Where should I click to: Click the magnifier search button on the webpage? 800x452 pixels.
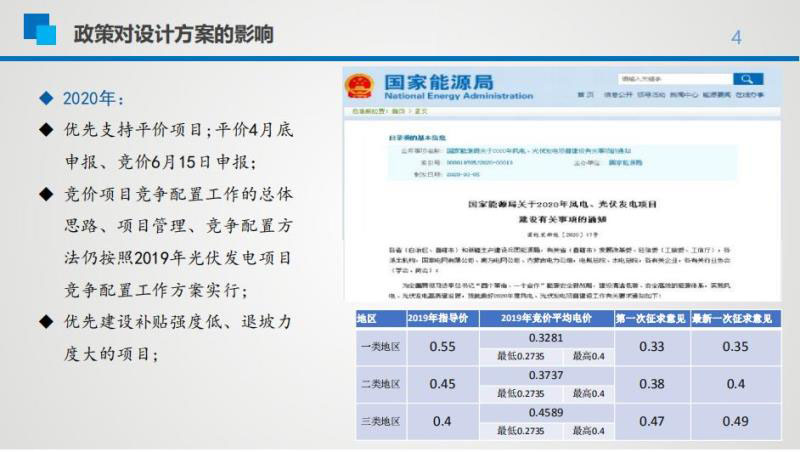click(746, 79)
